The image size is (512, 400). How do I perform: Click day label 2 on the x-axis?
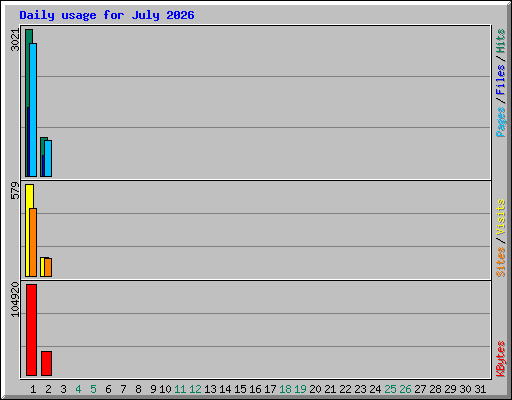(48, 389)
